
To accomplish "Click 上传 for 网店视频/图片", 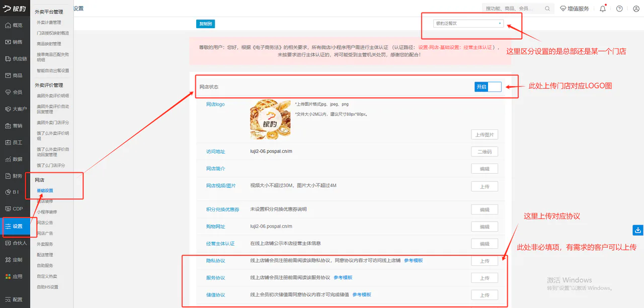I will pyautogui.click(x=485, y=186).
